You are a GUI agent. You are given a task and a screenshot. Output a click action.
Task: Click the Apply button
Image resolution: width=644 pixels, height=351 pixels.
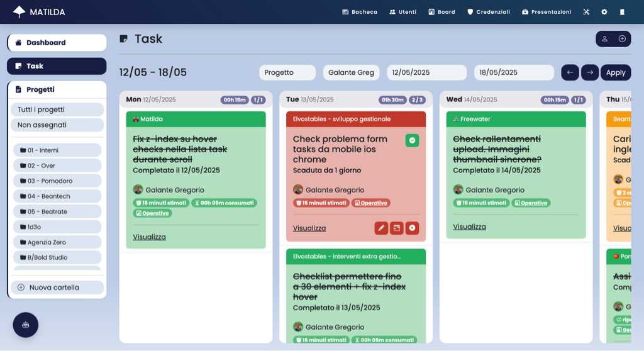coord(616,72)
